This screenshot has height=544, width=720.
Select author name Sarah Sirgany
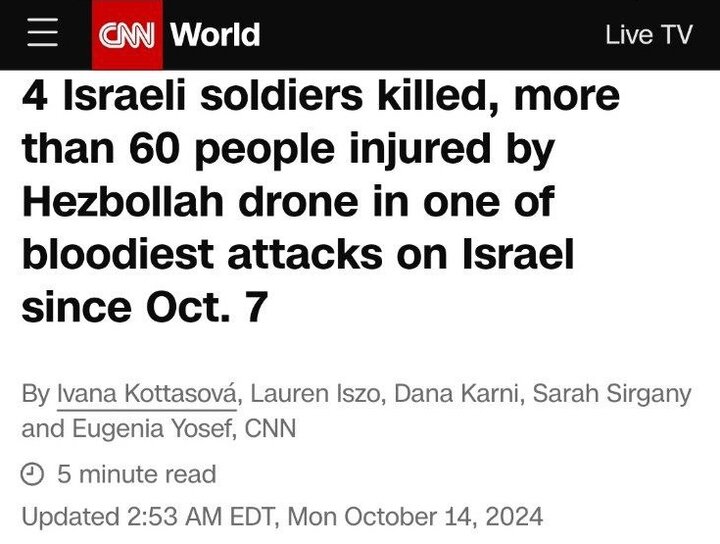pos(612,394)
